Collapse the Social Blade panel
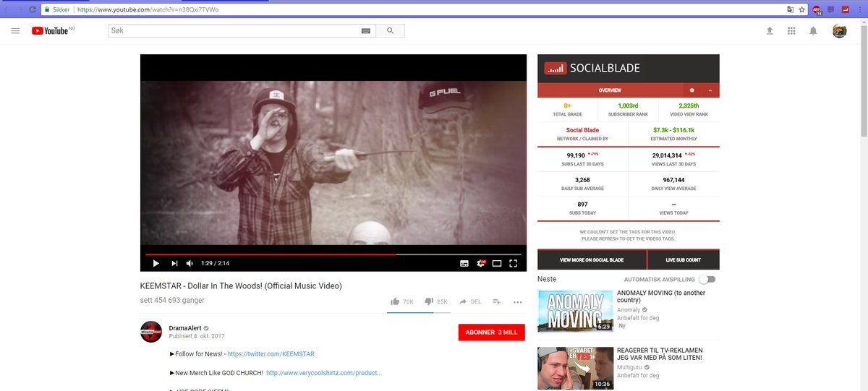The height and width of the screenshot is (391, 868). point(710,90)
